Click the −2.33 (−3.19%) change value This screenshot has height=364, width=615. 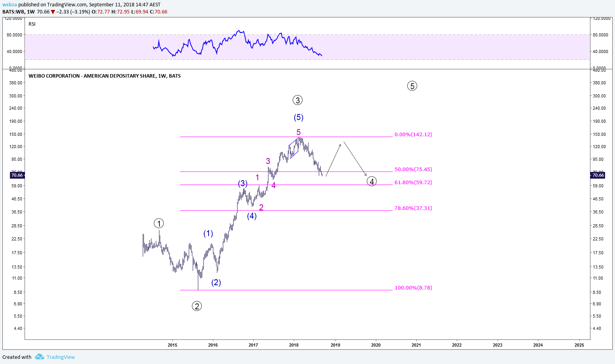(x=73, y=12)
